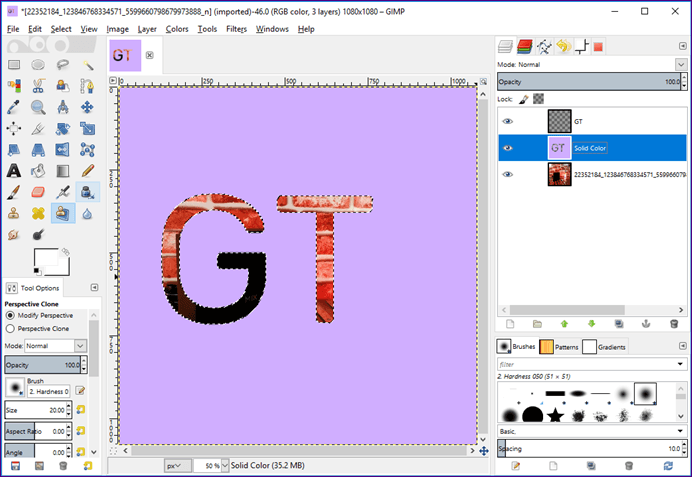Viewport: 692px width, 477px height.
Task: Open the File menu
Action: point(13,29)
